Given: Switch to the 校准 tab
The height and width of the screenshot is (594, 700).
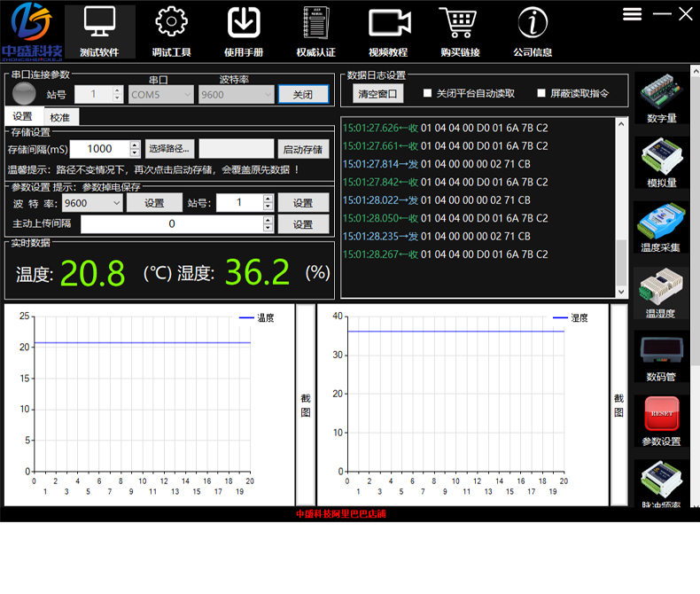Looking at the screenshot, I should [x=60, y=117].
